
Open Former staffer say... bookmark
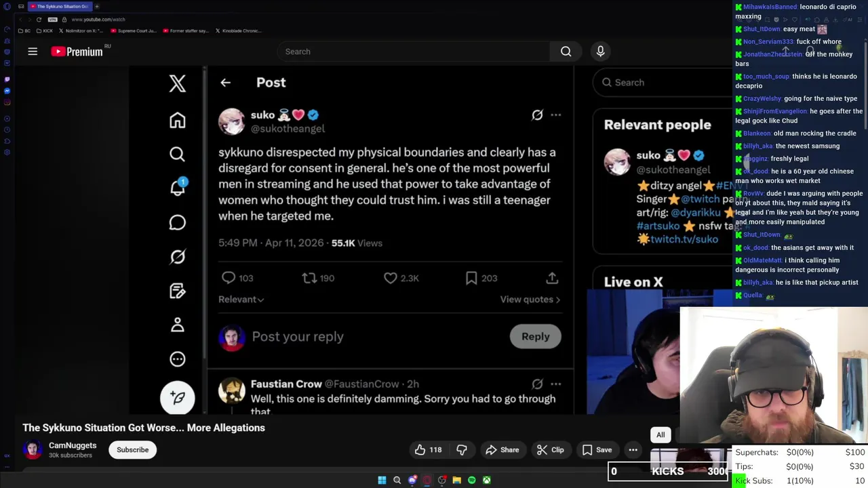(x=185, y=30)
